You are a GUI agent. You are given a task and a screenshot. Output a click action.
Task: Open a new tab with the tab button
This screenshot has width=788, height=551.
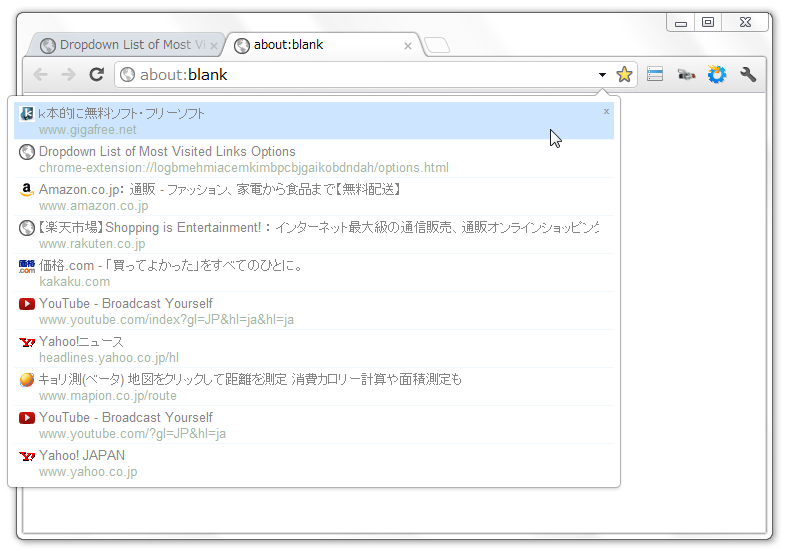coord(437,45)
